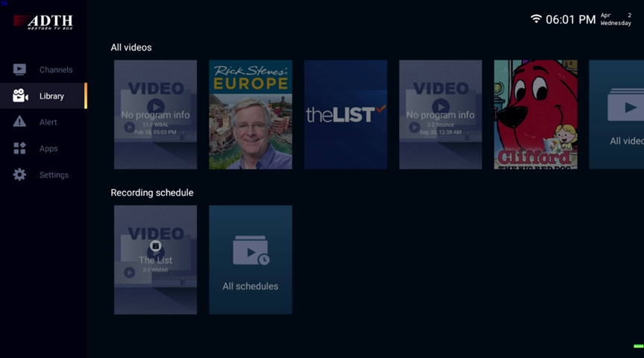Open the Channels menu item
The width and height of the screenshot is (644, 358).
click(43, 69)
